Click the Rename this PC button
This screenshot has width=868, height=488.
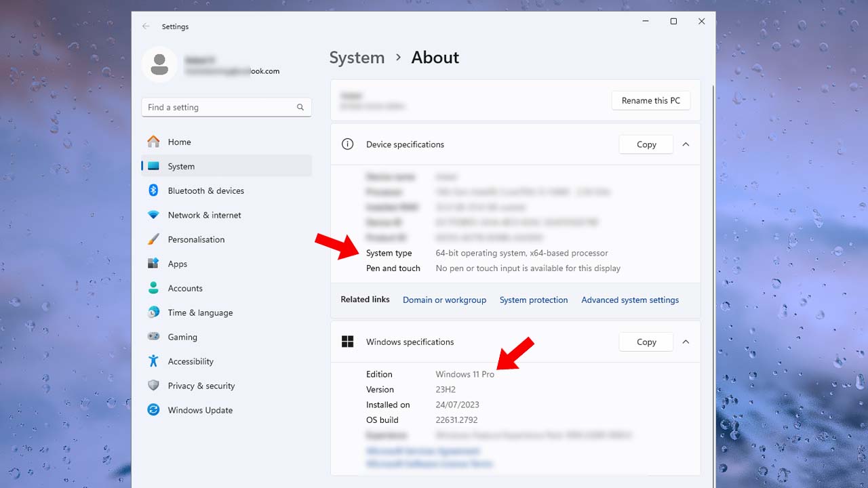pos(650,100)
